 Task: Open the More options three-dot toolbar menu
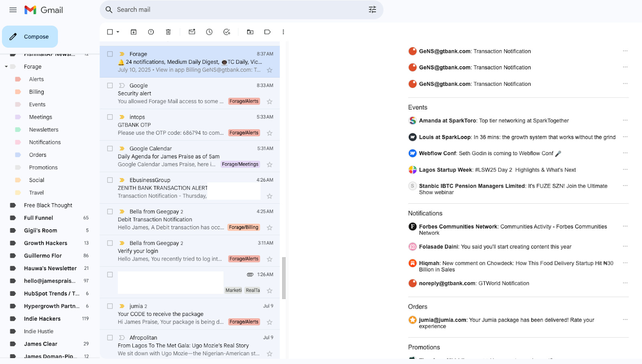[x=283, y=32]
